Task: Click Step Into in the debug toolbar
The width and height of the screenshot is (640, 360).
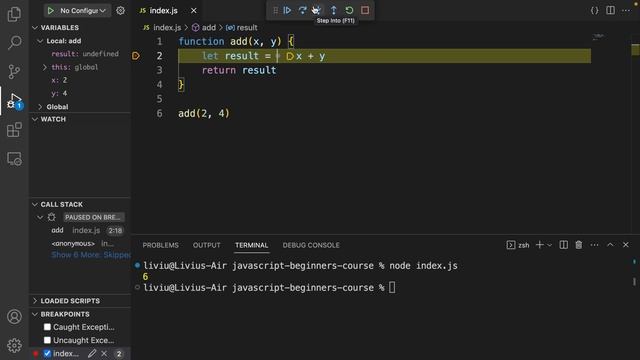Action: [317, 10]
